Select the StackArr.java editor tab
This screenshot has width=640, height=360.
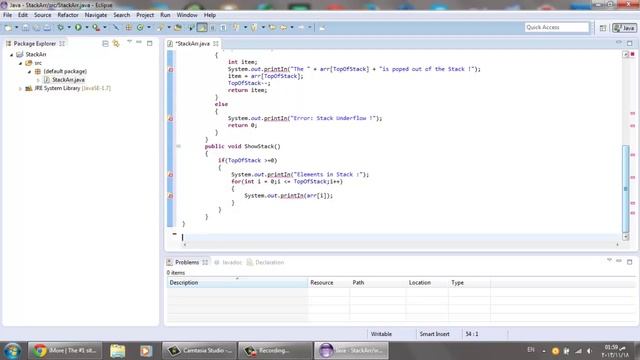192,43
